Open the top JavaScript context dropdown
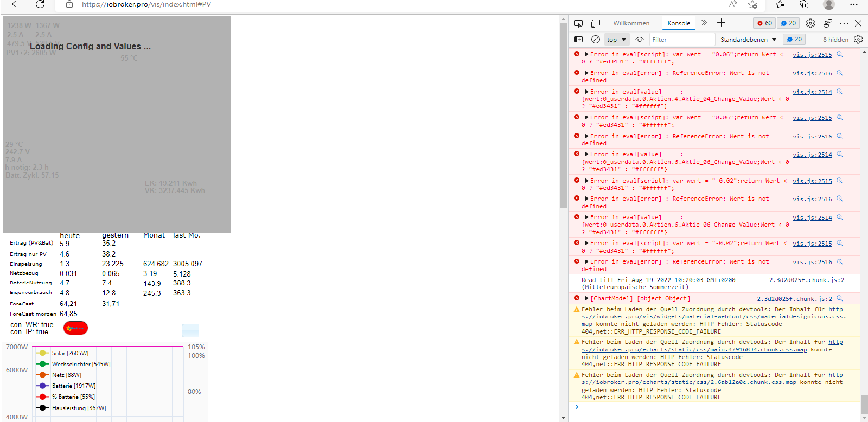Viewport: 868px width, 422px height. click(x=617, y=40)
